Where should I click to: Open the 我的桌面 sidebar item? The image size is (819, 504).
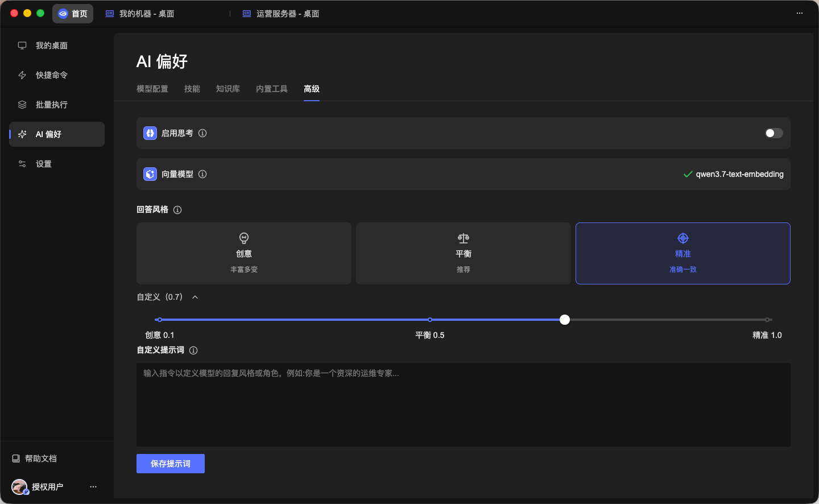(57, 46)
